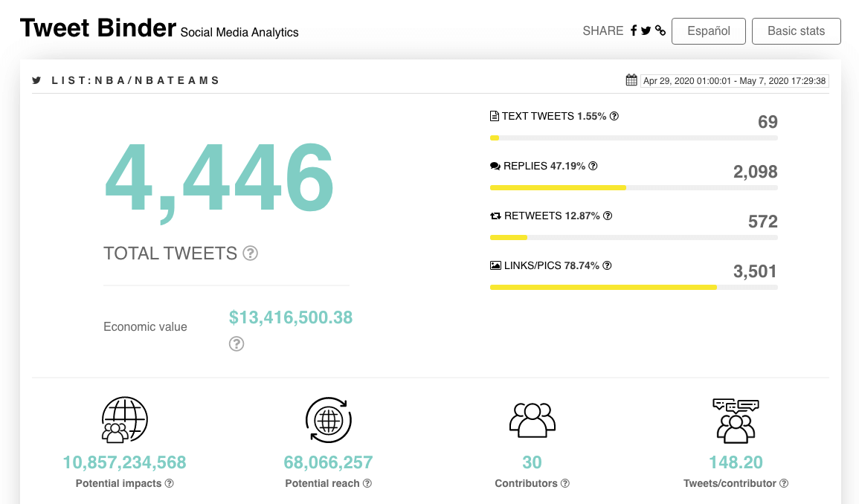
Task: Open help icon next to Potential reach
Action: (367, 483)
